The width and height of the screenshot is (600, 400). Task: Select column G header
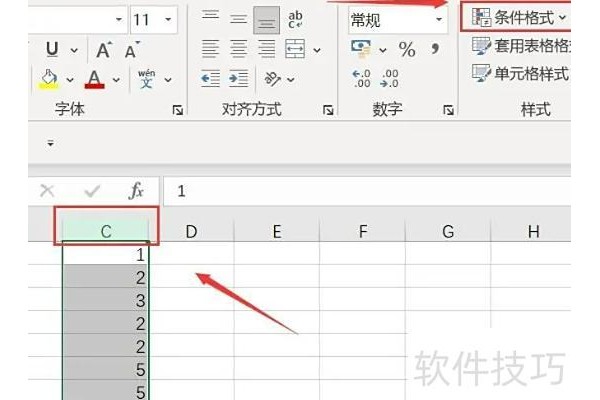pyautogui.click(x=448, y=231)
